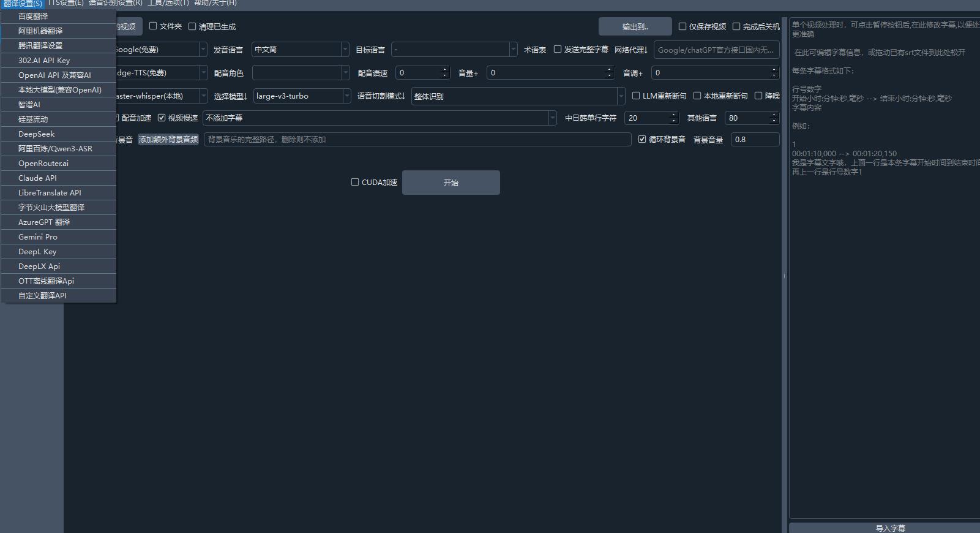The image size is (980, 533).
Task: Choose Gemini Pro menu entry
Action: [38, 237]
